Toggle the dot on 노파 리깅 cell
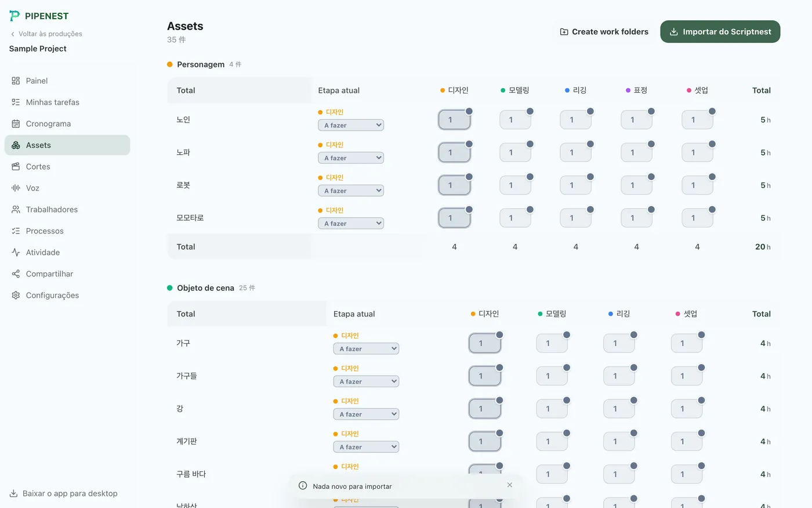Image resolution: width=812 pixels, height=508 pixels. coord(590,144)
